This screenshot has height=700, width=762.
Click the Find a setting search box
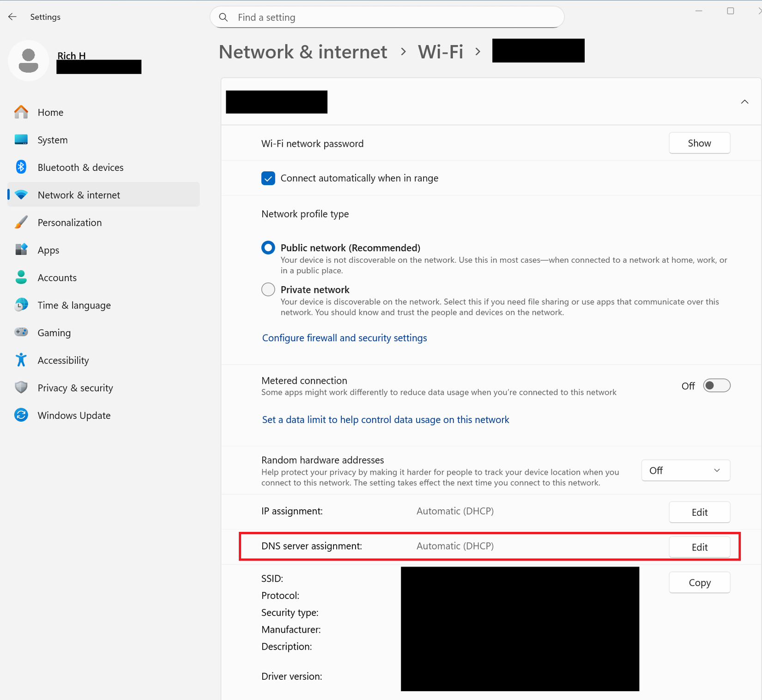coord(387,17)
